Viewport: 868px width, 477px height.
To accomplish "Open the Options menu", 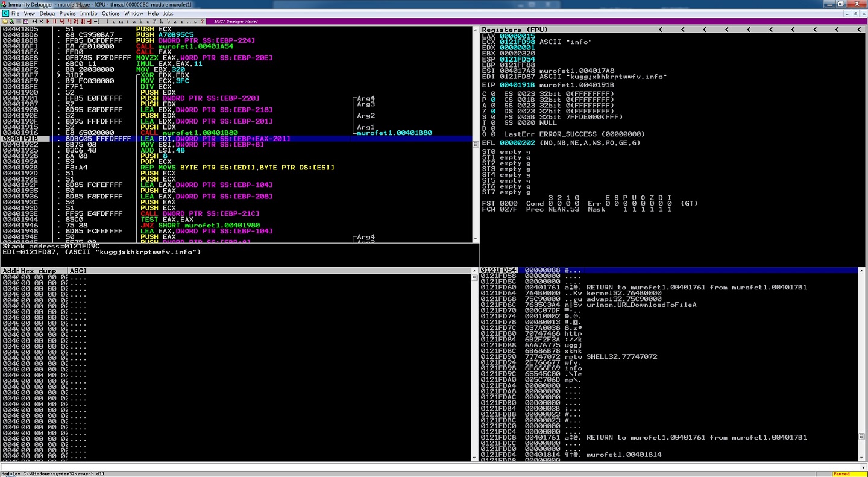I will [111, 13].
